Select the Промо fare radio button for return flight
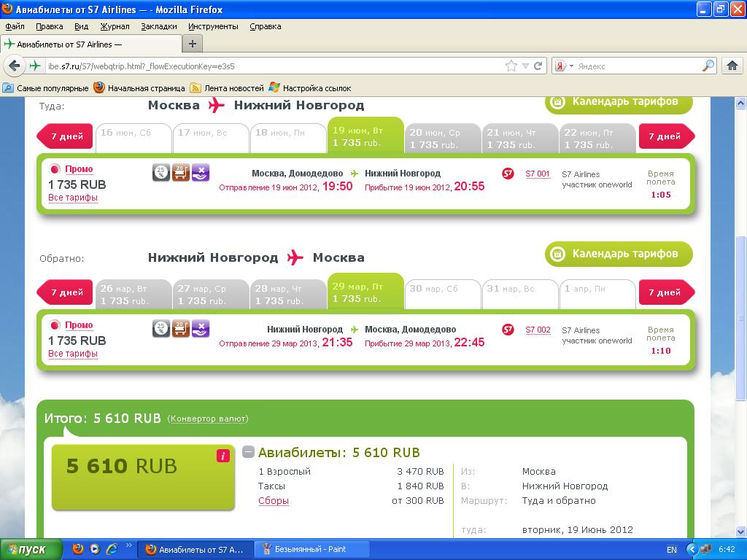 tap(55, 326)
